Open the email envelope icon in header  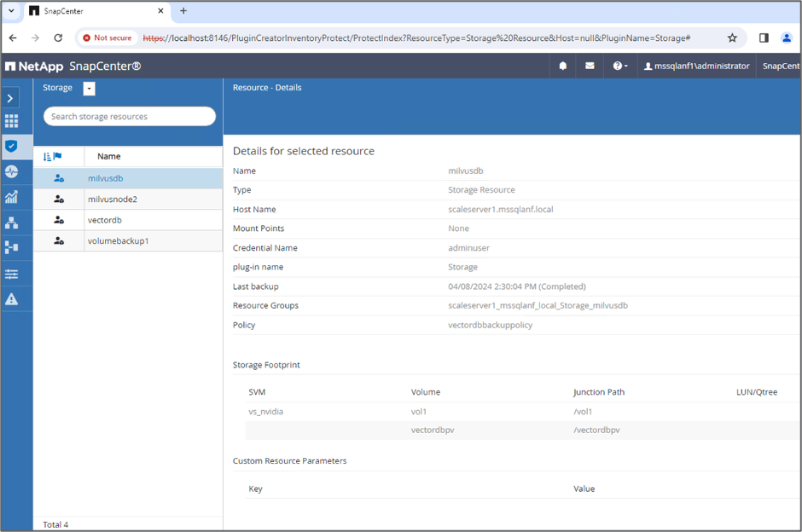pyautogui.click(x=590, y=66)
